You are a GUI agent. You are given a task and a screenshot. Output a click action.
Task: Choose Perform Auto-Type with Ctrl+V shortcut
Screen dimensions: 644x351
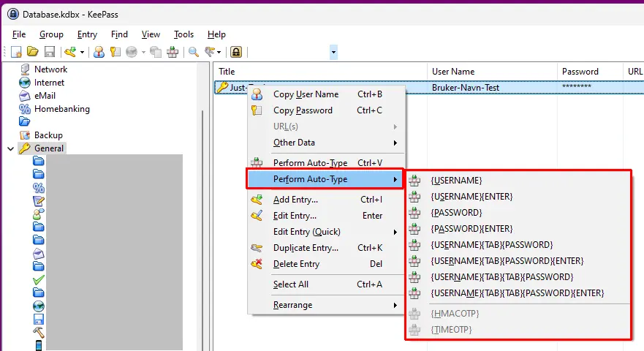pyautogui.click(x=326, y=163)
